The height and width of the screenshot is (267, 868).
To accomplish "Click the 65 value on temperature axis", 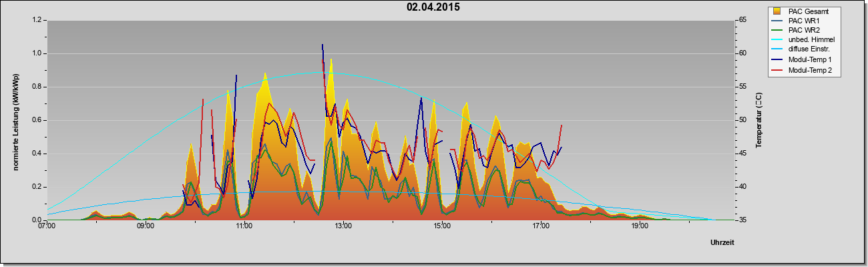I will tap(742, 20).
